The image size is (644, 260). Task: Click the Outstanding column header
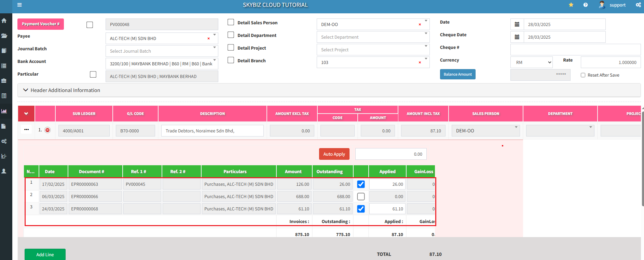(x=329, y=171)
